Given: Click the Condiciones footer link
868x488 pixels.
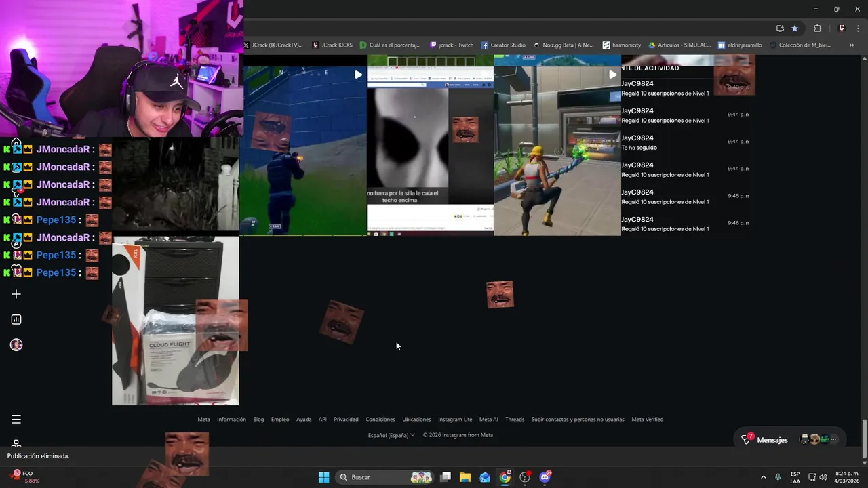Looking at the screenshot, I should (380, 419).
